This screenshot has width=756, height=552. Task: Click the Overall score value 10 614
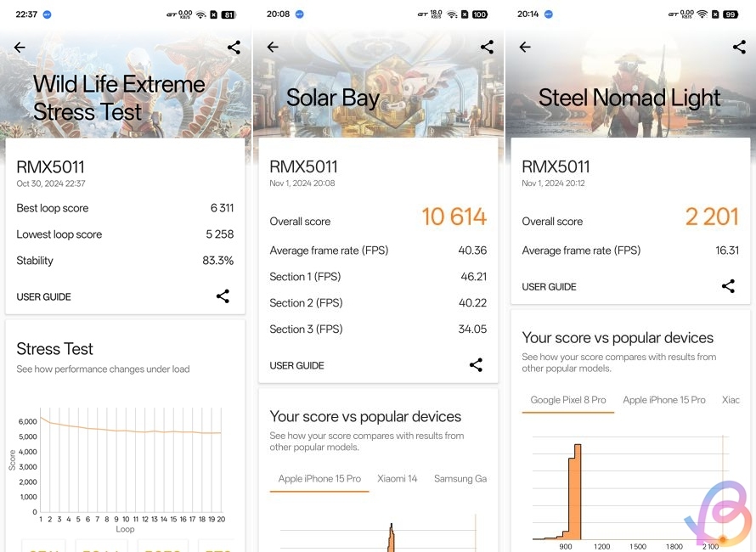454,217
